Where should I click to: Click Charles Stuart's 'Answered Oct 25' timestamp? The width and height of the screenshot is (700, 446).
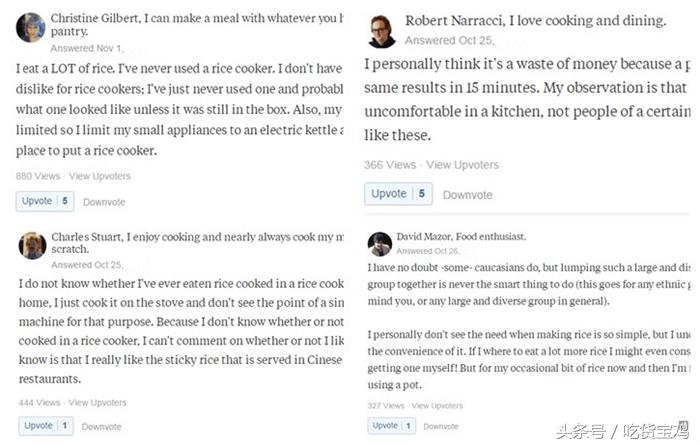[86, 265]
